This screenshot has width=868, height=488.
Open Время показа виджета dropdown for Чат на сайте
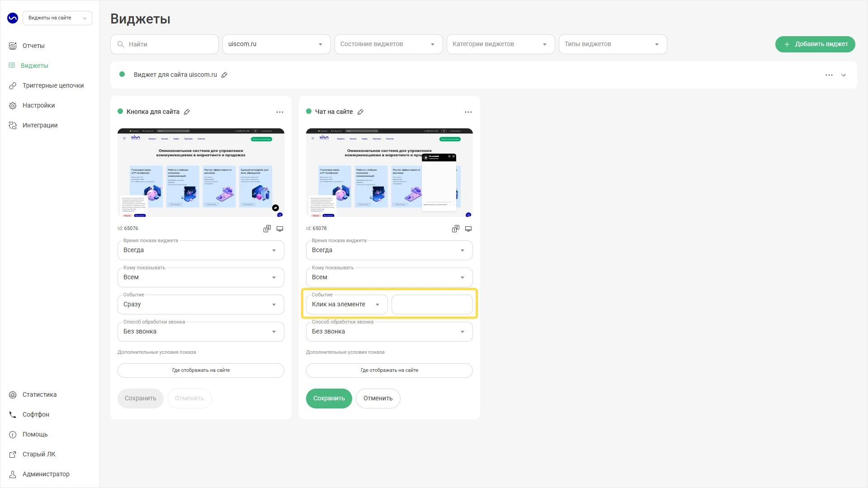pos(389,250)
